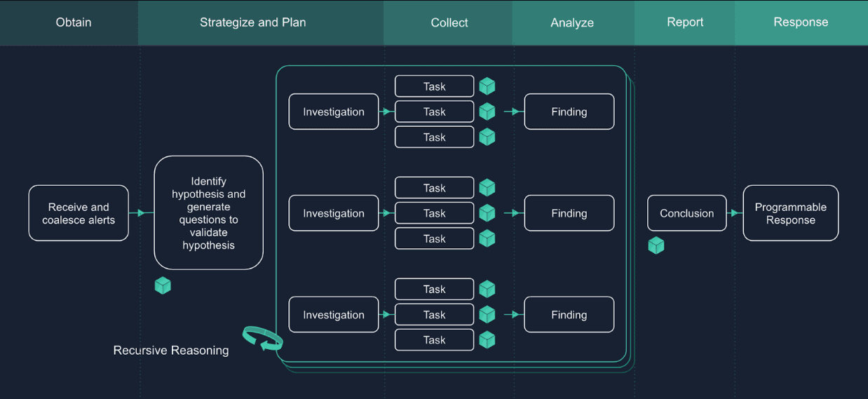The height and width of the screenshot is (399, 868).
Task: Click the third Task box in bottom group
Action: pyautogui.click(x=435, y=340)
